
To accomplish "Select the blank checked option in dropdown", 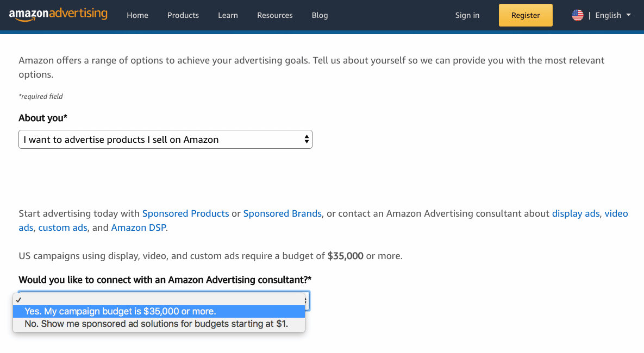I will click(x=159, y=300).
